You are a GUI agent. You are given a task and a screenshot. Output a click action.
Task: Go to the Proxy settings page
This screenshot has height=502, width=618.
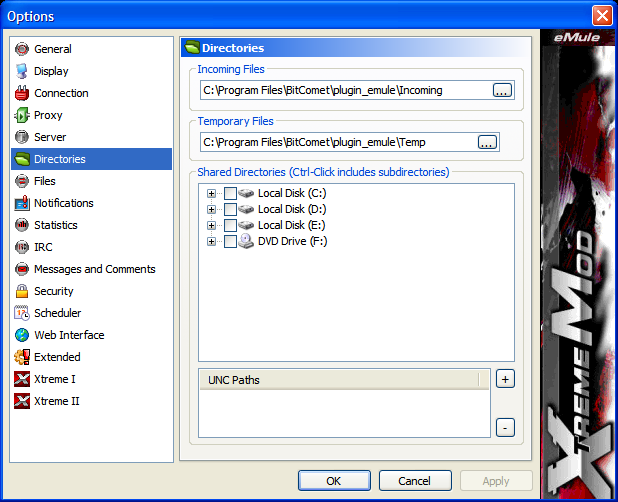pyautogui.click(x=48, y=115)
